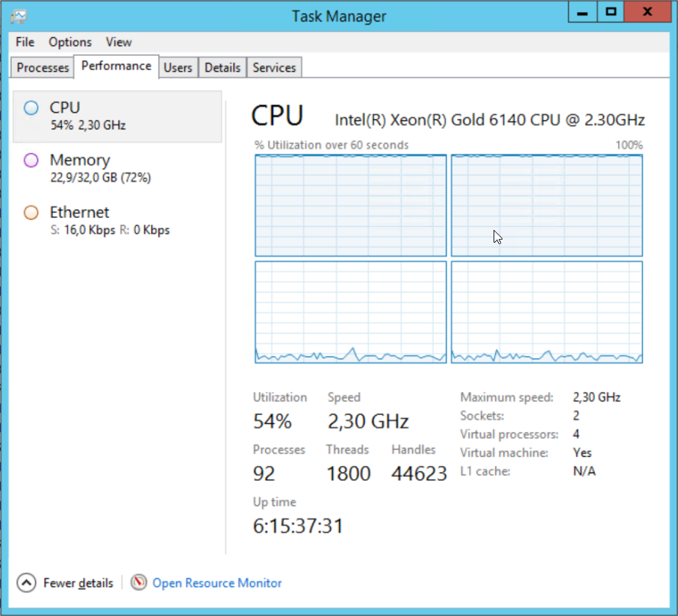Screen dimensions: 678x616
Task: Select Memory in the sidebar
Action: tap(117, 169)
